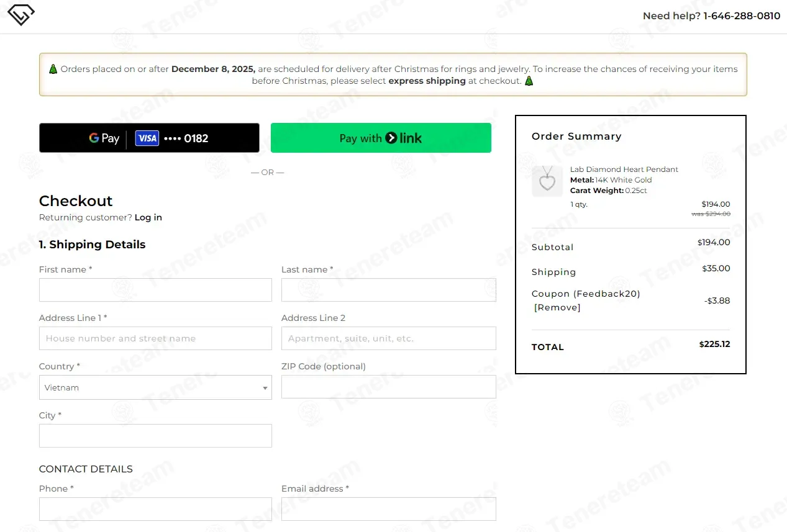Remove the Feedback20 coupon
This screenshot has height=532, width=787.
[x=557, y=307]
